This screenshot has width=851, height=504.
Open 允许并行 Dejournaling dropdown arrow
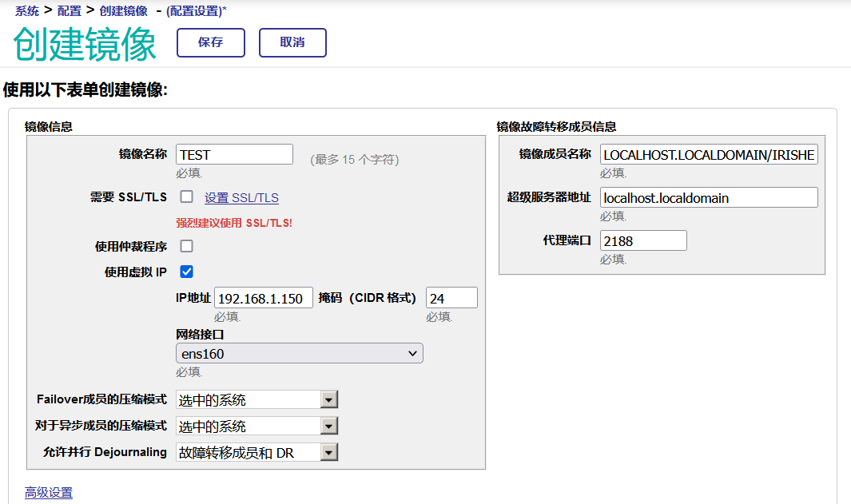[328, 453]
